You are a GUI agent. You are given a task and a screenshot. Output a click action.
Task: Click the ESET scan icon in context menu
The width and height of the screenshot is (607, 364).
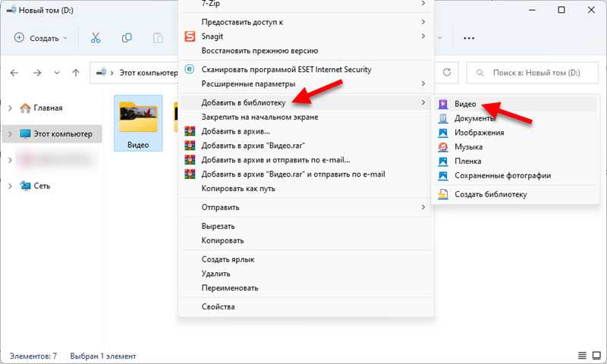[189, 69]
